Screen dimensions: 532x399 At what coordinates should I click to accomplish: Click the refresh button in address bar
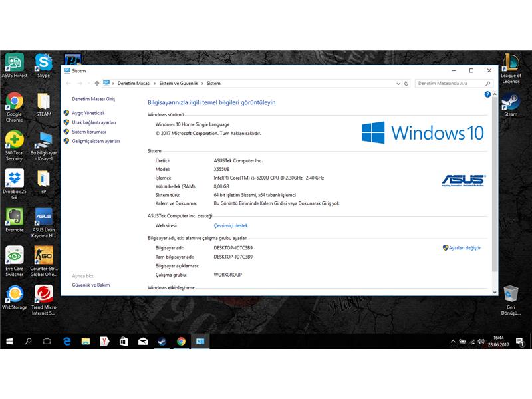click(x=406, y=84)
